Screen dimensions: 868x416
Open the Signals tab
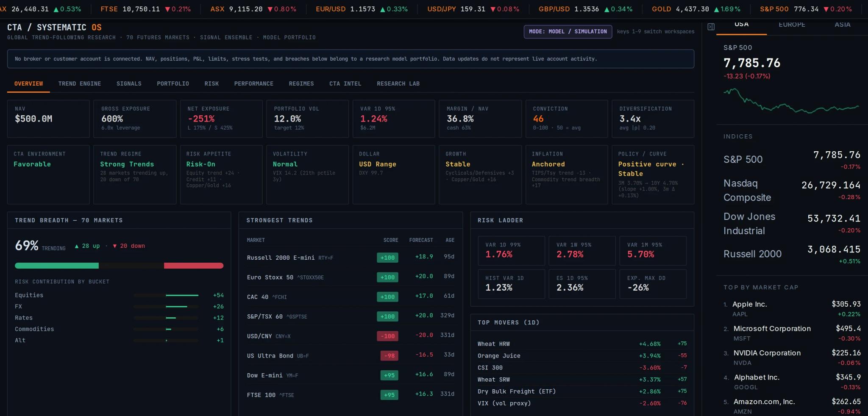(x=129, y=83)
